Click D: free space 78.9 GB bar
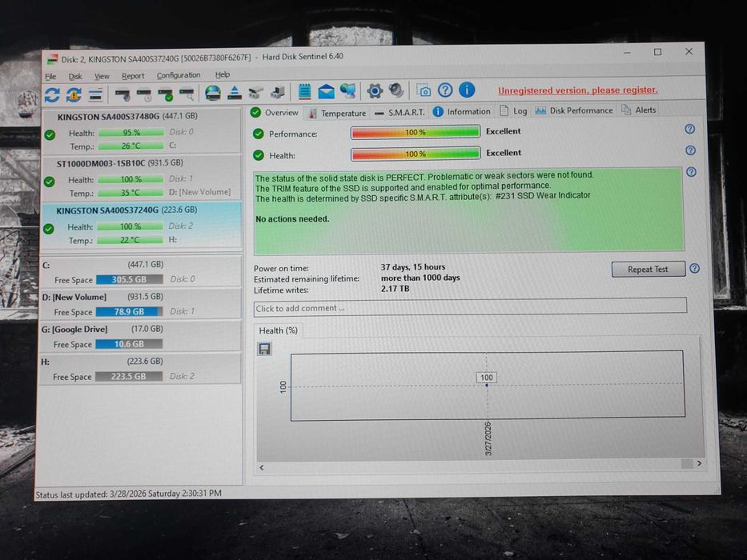747x560 pixels. point(129,311)
